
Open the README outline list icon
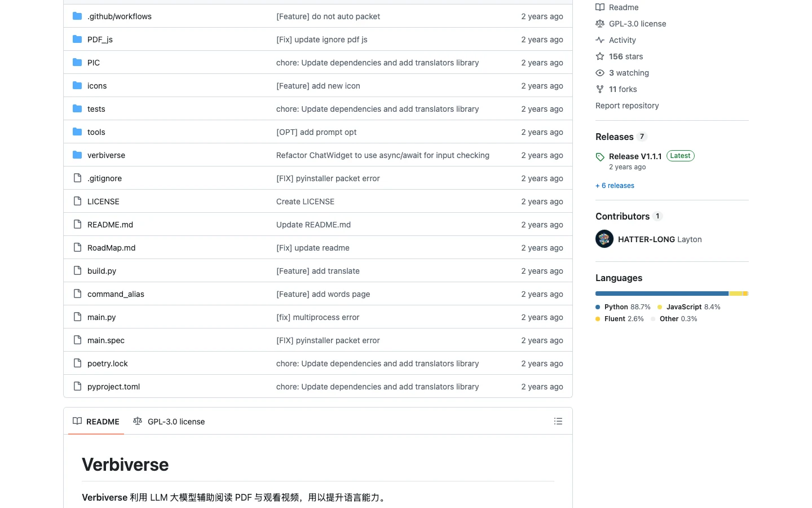point(558,421)
